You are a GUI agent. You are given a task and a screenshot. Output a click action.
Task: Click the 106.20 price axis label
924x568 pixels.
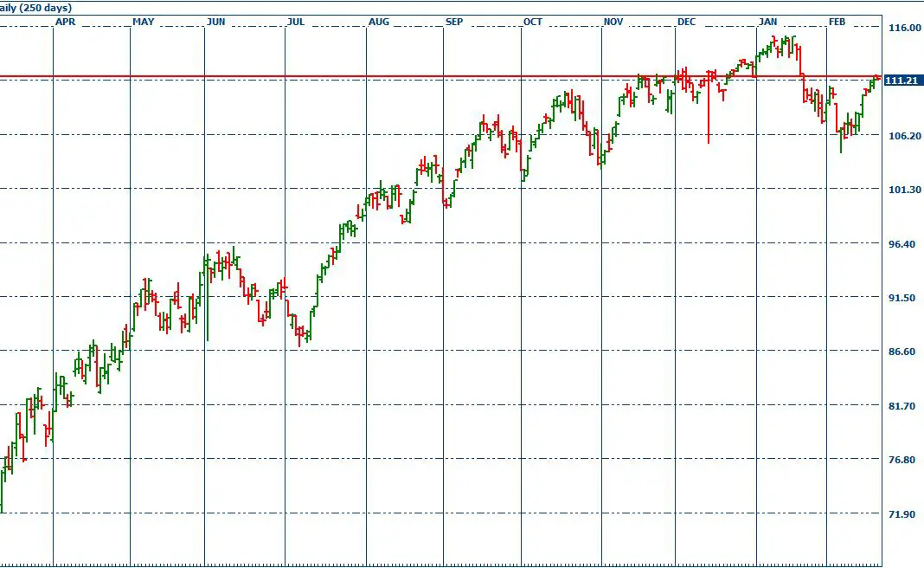click(x=905, y=136)
